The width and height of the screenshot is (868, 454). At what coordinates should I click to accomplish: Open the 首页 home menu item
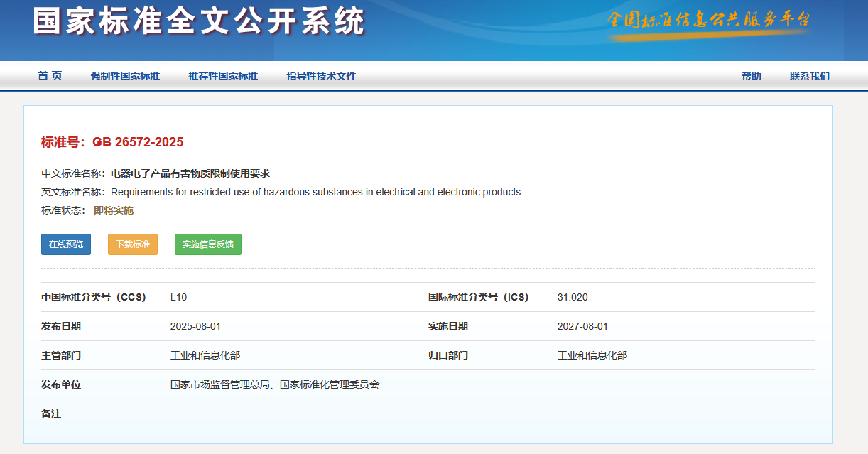50,76
